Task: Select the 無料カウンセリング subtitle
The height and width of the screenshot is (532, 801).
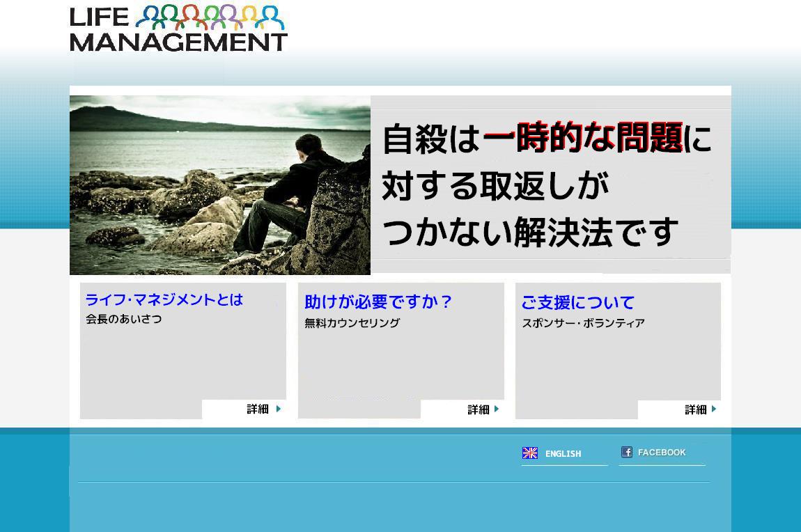Action: 352,323
